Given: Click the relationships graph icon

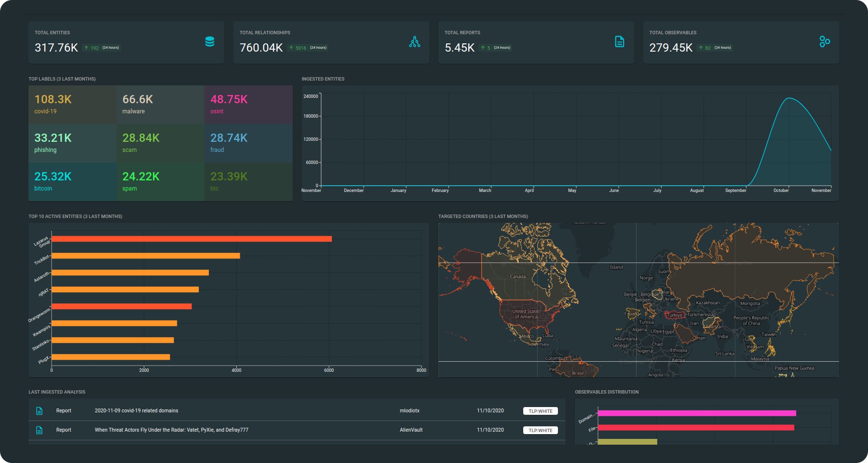Looking at the screenshot, I should pos(414,42).
